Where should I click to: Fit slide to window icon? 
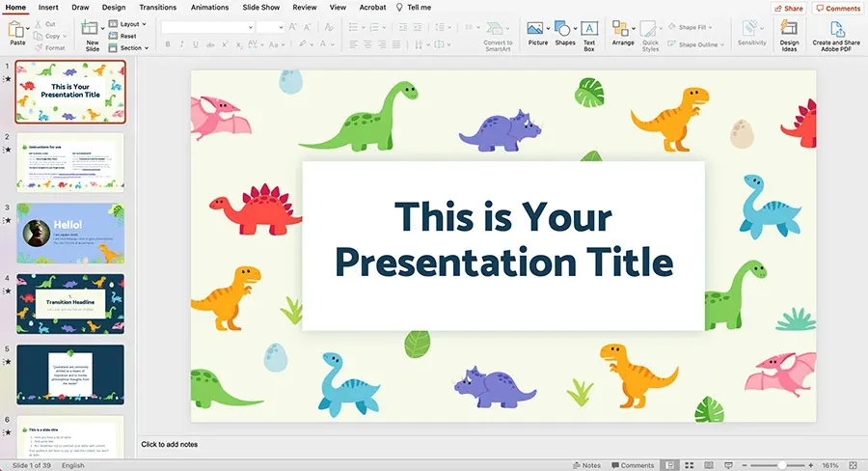853,465
